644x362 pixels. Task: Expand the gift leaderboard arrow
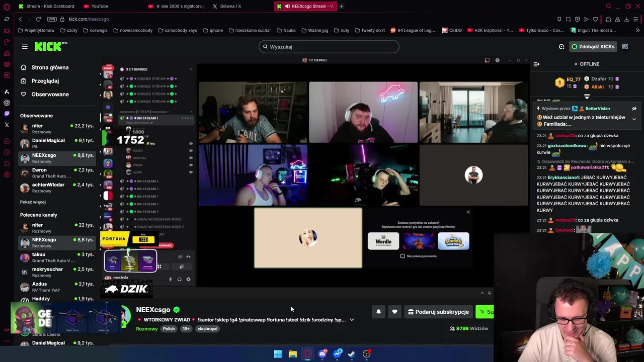pyautogui.click(x=587, y=96)
